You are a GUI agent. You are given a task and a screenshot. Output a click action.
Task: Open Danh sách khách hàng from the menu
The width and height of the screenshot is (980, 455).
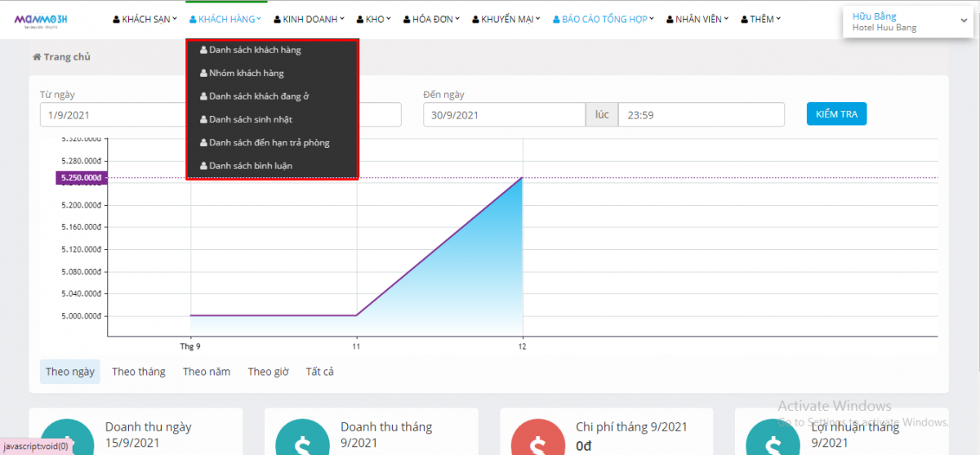(254, 50)
